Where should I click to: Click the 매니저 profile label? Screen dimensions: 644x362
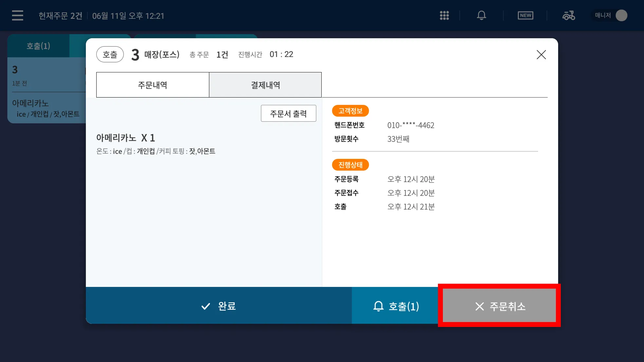pyautogui.click(x=603, y=15)
